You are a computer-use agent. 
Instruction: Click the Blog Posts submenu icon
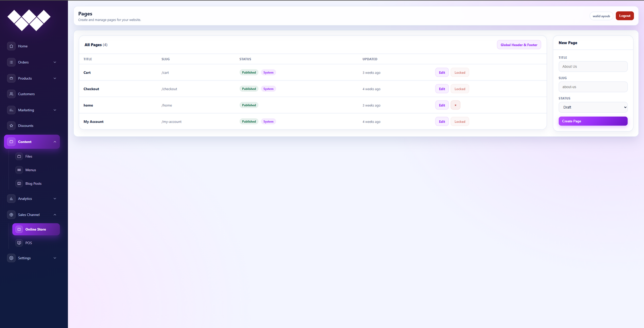click(19, 184)
